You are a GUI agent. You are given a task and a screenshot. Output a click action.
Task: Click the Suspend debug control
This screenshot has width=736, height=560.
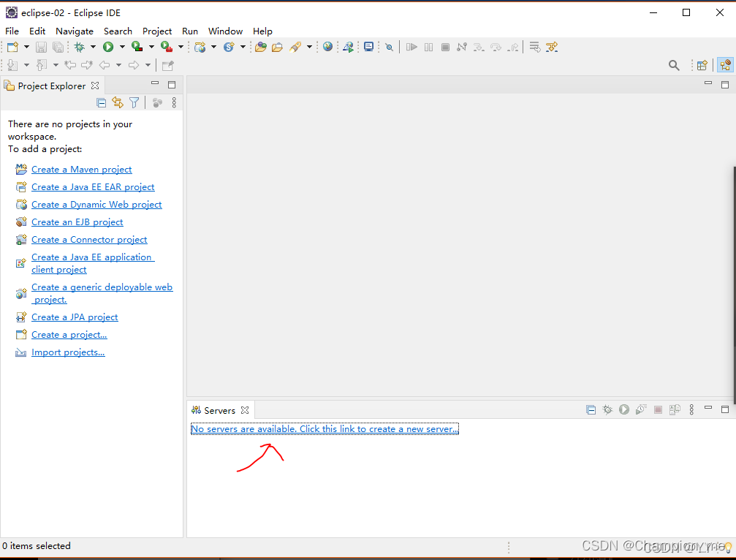click(428, 47)
